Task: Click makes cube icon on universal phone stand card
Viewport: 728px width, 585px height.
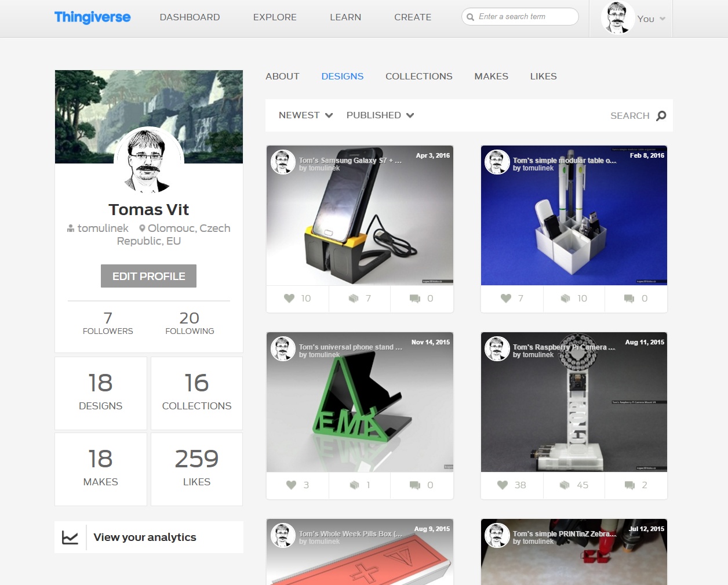Action: (355, 485)
